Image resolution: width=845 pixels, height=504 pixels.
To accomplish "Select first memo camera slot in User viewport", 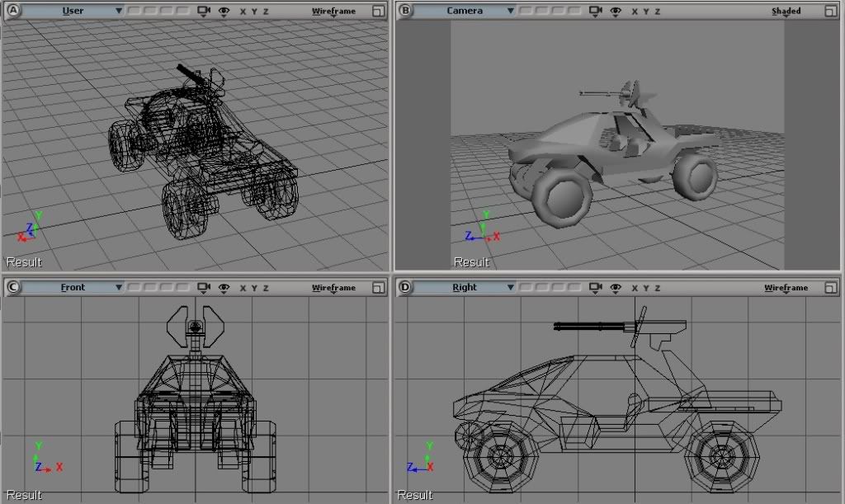I will click(135, 11).
